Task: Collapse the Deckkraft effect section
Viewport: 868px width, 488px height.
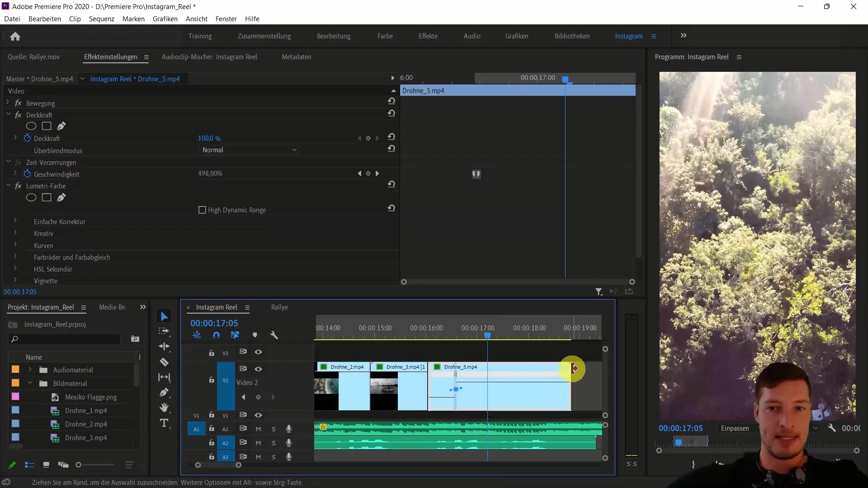Action: pos(8,115)
